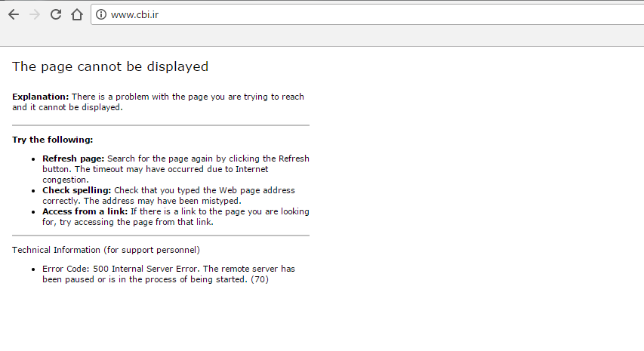View site information for www.cbi.ir
644x351 pixels.
click(100, 14)
